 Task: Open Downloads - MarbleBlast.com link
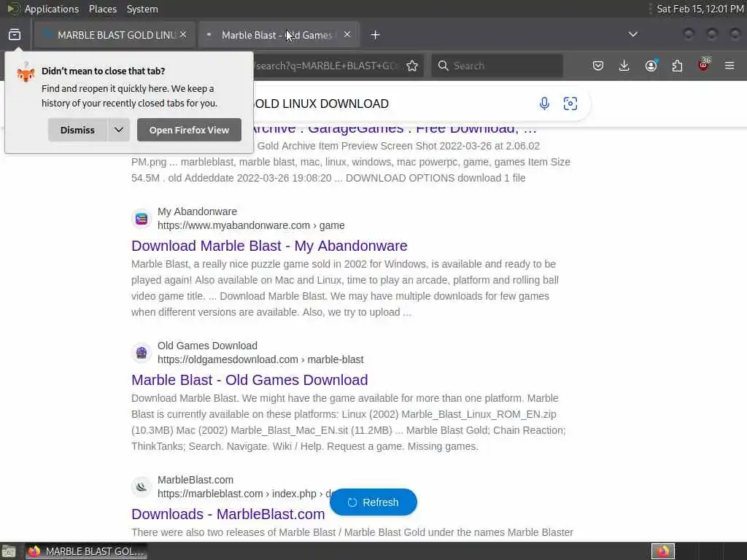(x=228, y=514)
